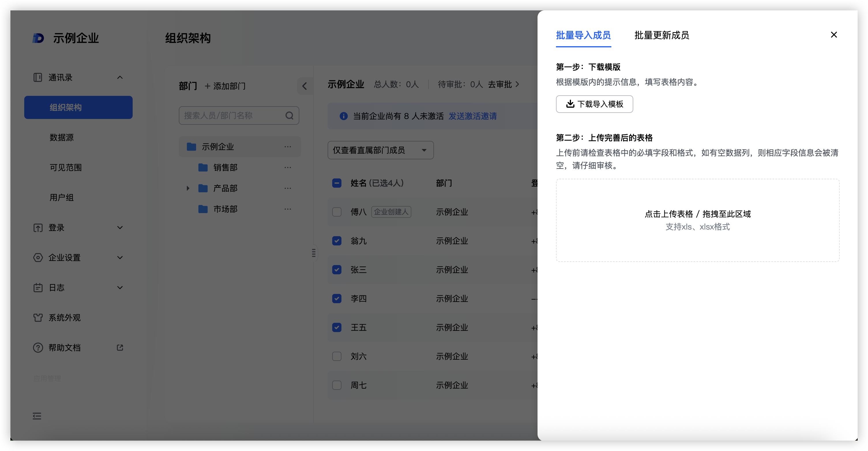Select the 批量导入成员 tab
Screen dimensions: 868x451
point(583,35)
